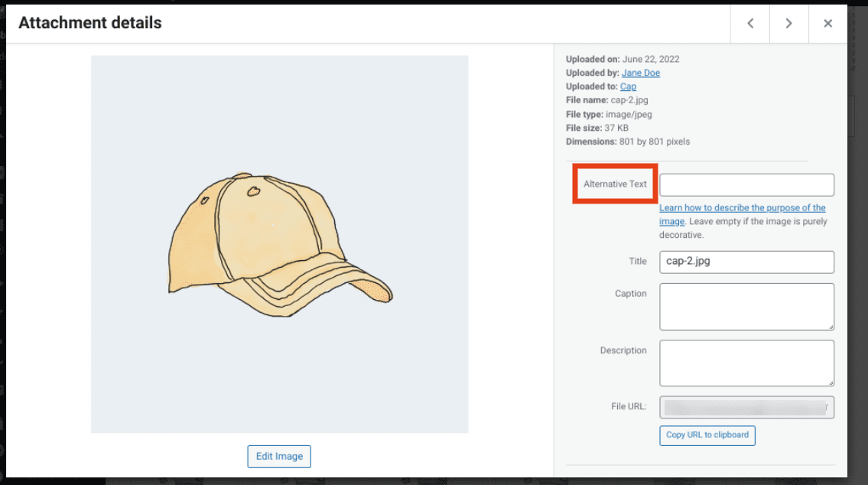Click the Title field label
This screenshot has height=485, width=868.
click(637, 261)
